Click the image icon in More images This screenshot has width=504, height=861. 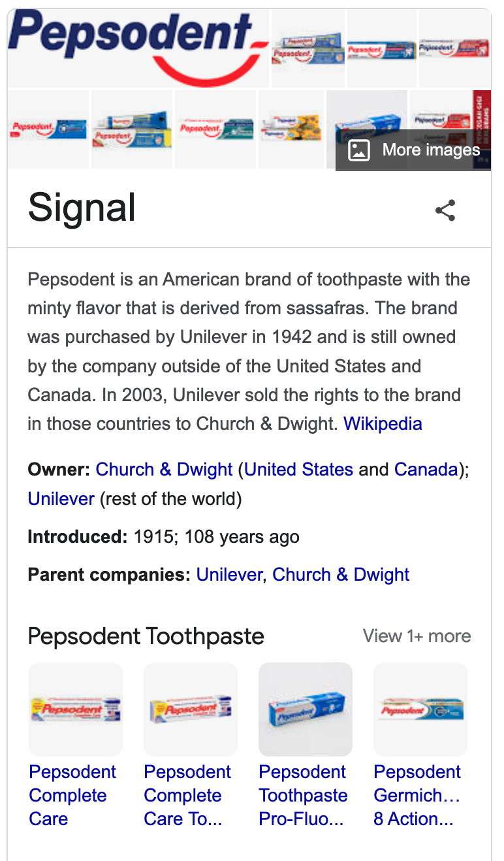pos(359,150)
